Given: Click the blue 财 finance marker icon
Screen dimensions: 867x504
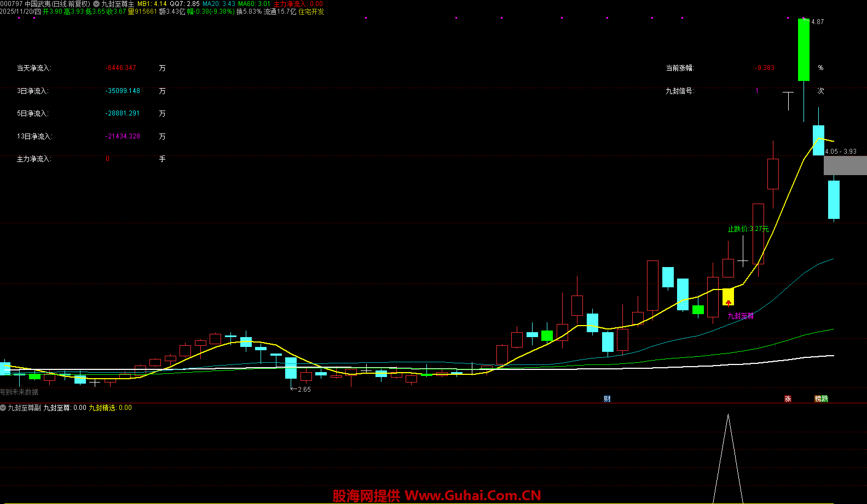Looking at the screenshot, I should (x=607, y=398).
